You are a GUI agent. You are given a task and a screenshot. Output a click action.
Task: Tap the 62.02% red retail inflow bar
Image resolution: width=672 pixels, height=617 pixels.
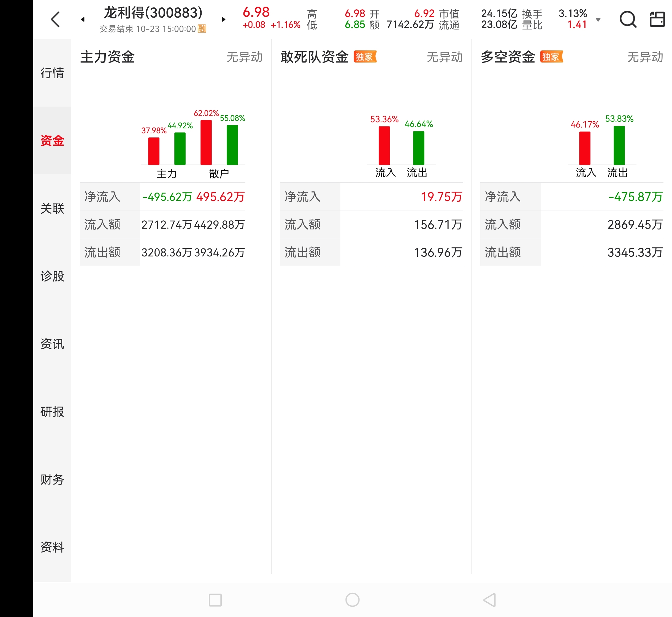point(206,143)
